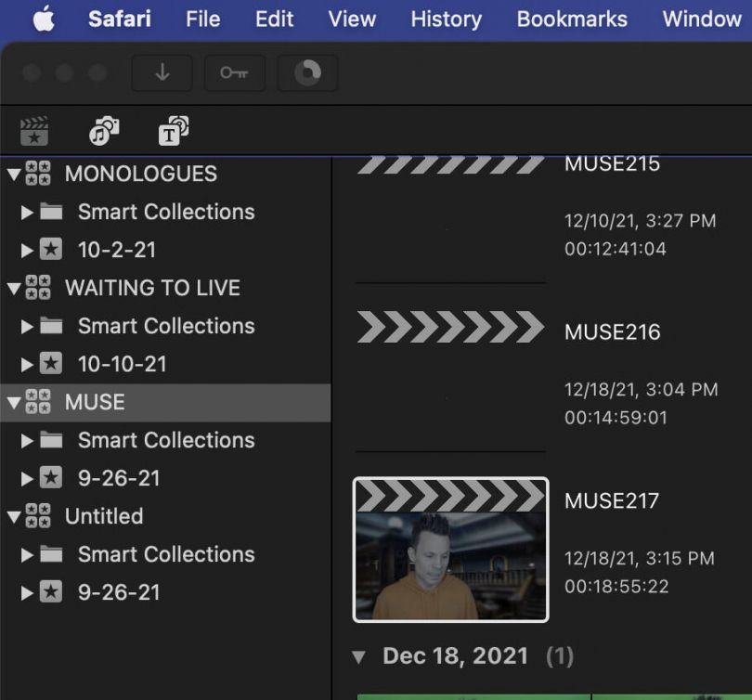Open the Photos and Audio sidebar
The height and width of the screenshot is (700, 752).
102,132
